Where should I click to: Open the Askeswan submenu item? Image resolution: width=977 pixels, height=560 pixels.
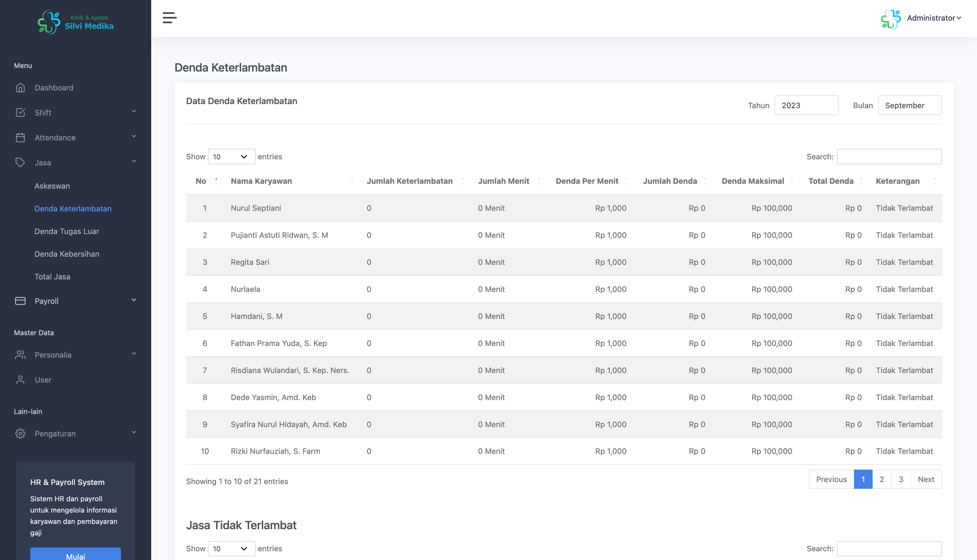(52, 186)
